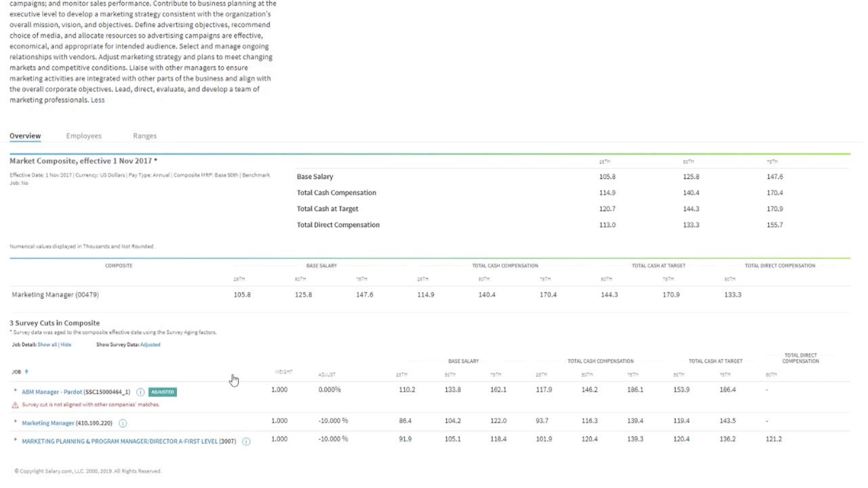This screenshot has width=868, height=488.
Task: Open info icon beside Marketing Manager (410.100.220)
Action: tap(123, 423)
